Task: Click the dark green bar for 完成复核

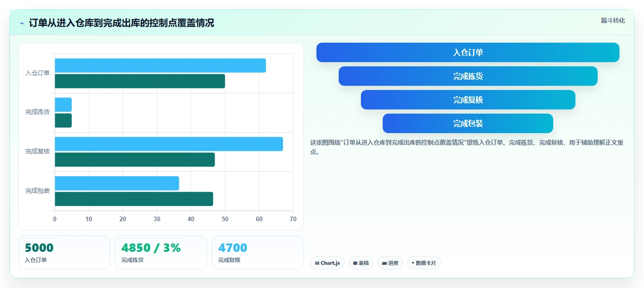Action: [x=135, y=160]
